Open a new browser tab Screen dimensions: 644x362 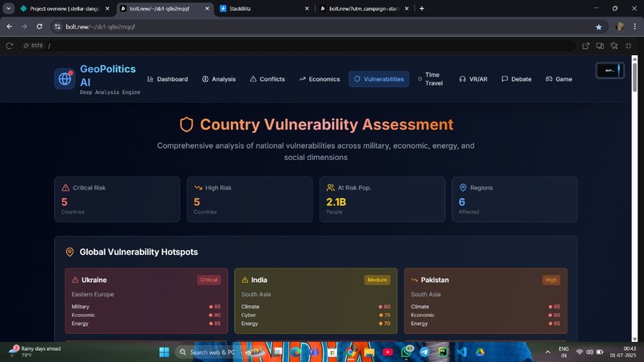pyautogui.click(x=421, y=8)
